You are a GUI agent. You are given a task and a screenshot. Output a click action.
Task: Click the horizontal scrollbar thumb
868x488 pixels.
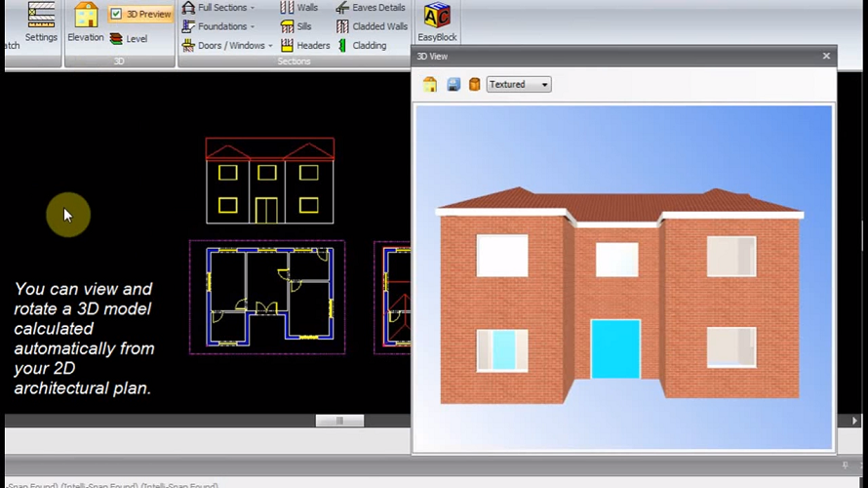[339, 421]
